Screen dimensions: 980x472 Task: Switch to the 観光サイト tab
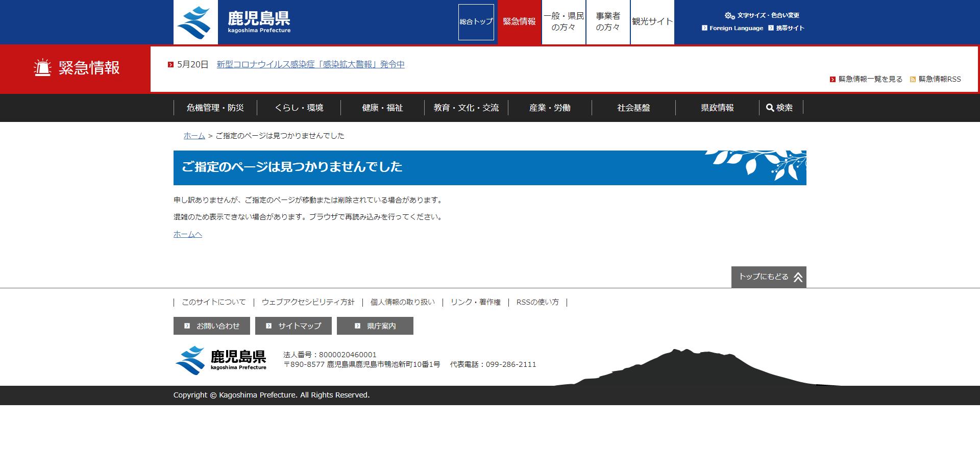(652, 22)
